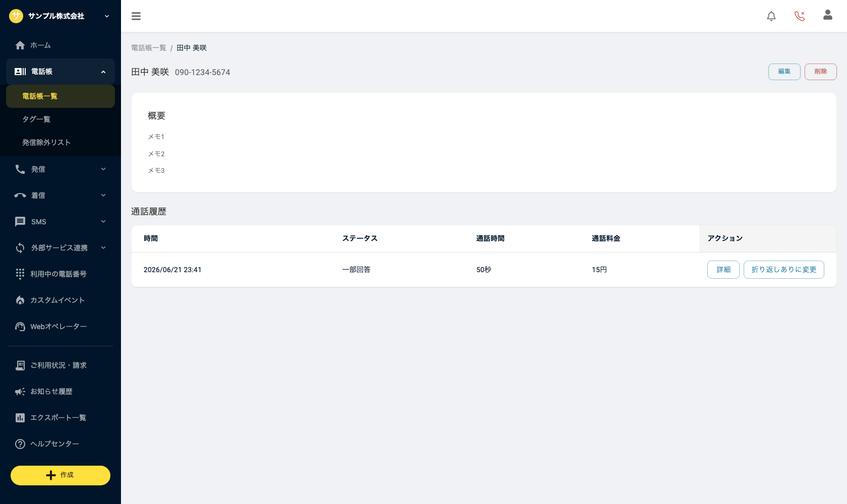The width and height of the screenshot is (847, 504).
Task: Click the missed call phone icon
Action: [800, 16]
